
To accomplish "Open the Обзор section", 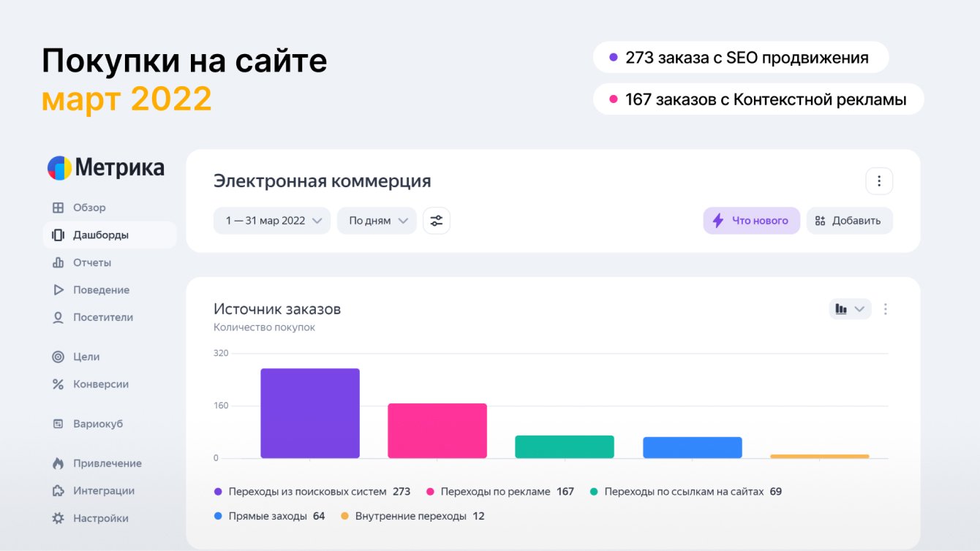I will (x=89, y=208).
